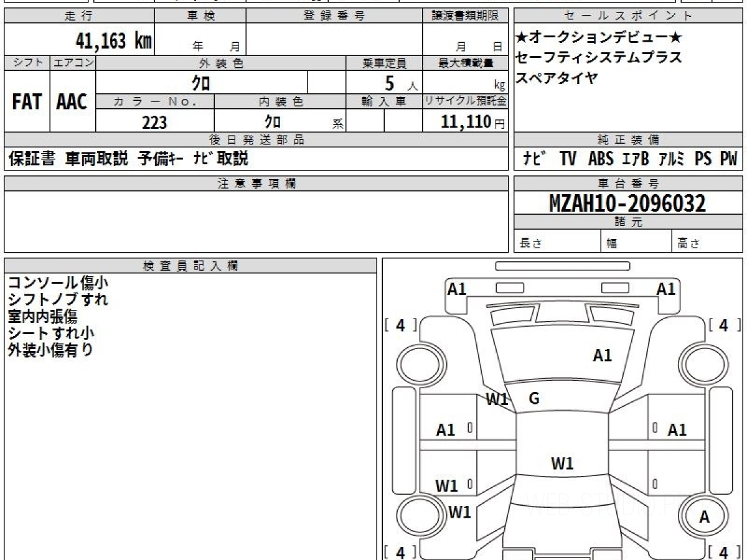Select the AAC air-conditioner value
The image size is (747, 560).
click(73, 102)
